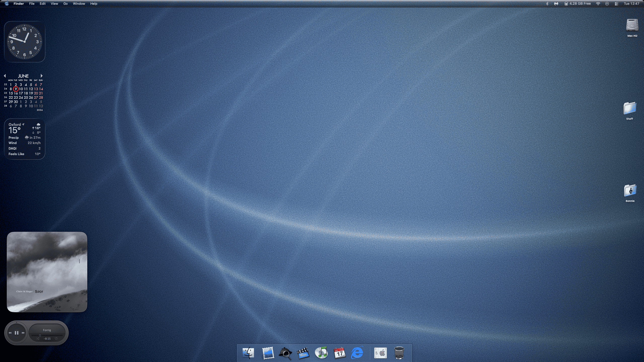Image resolution: width=644 pixels, height=362 pixels.
Task: Open the Window menu
Action: tap(79, 4)
